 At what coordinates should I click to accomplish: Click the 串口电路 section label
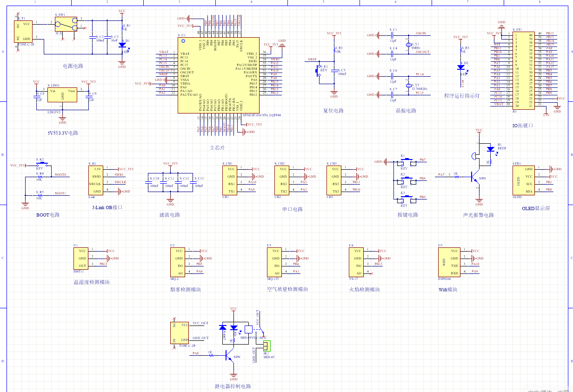click(293, 209)
